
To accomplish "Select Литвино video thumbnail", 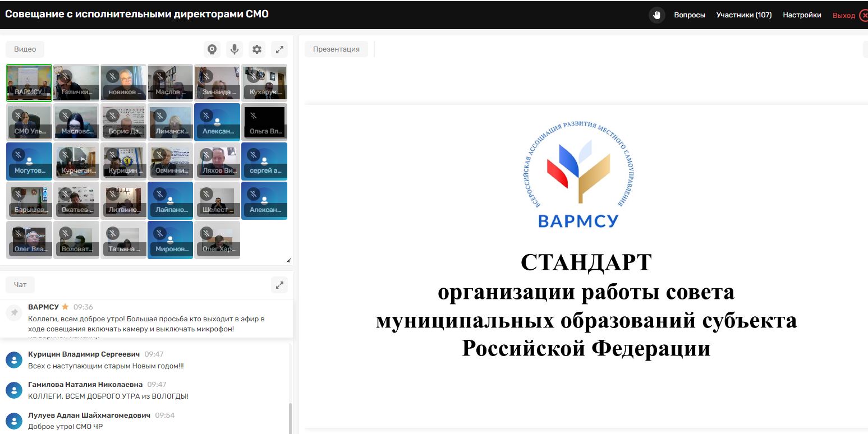I will (x=123, y=200).
